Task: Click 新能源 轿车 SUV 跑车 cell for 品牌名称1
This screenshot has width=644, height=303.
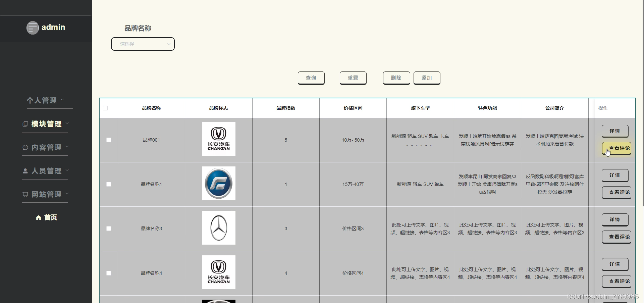Action: click(420, 184)
